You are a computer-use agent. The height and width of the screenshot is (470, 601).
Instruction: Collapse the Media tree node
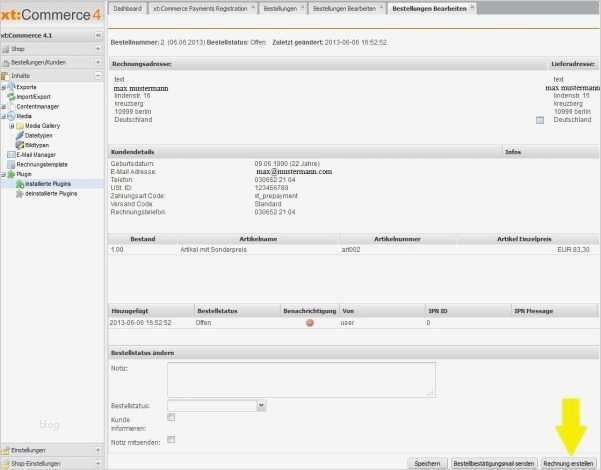point(3,116)
